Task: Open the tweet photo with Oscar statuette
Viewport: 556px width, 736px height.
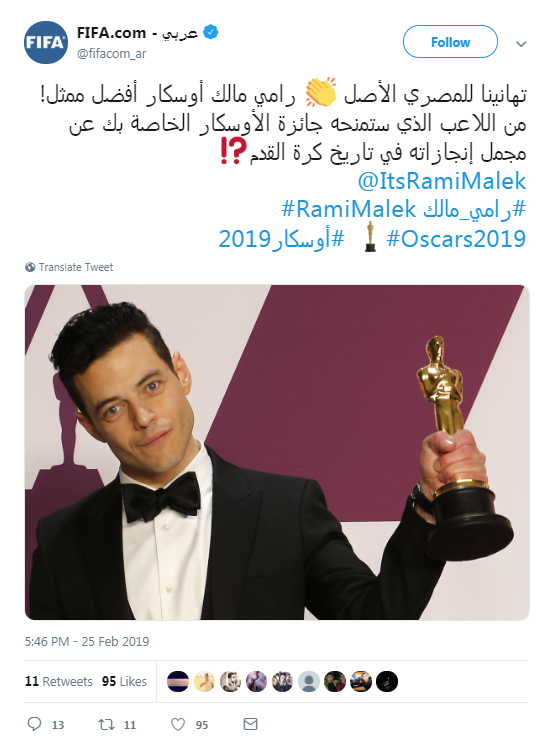Action: click(x=277, y=452)
